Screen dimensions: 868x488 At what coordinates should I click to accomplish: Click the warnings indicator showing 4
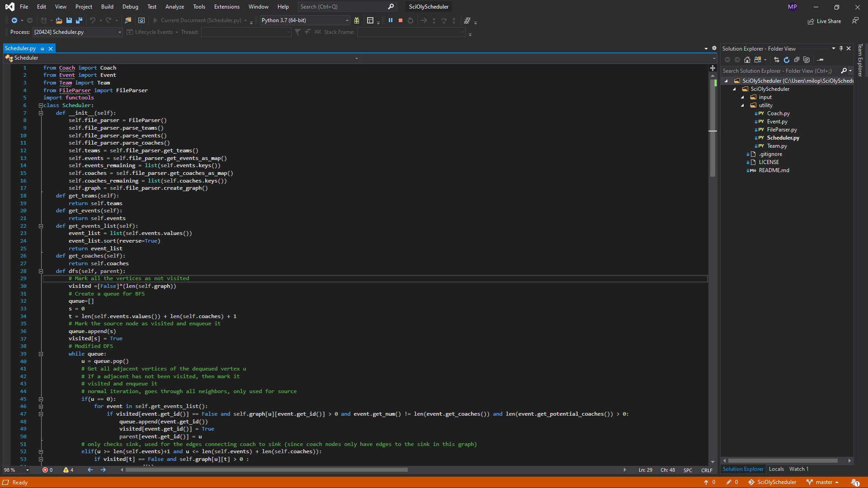[x=68, y=470]
